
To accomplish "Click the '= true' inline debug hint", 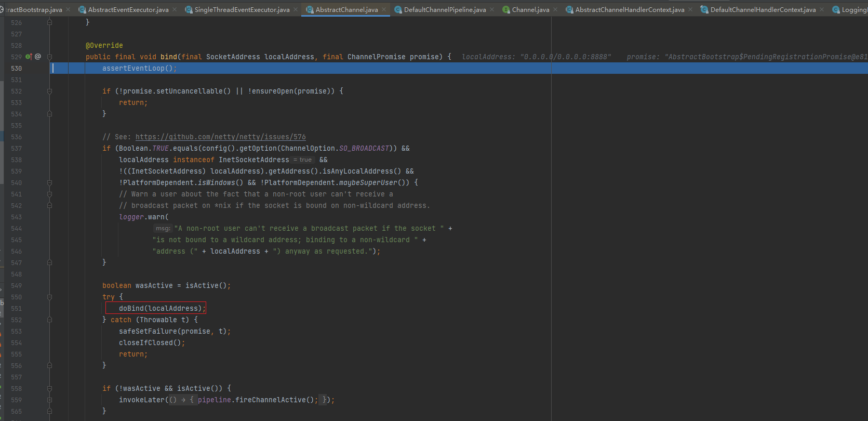I will pos(303,160).
